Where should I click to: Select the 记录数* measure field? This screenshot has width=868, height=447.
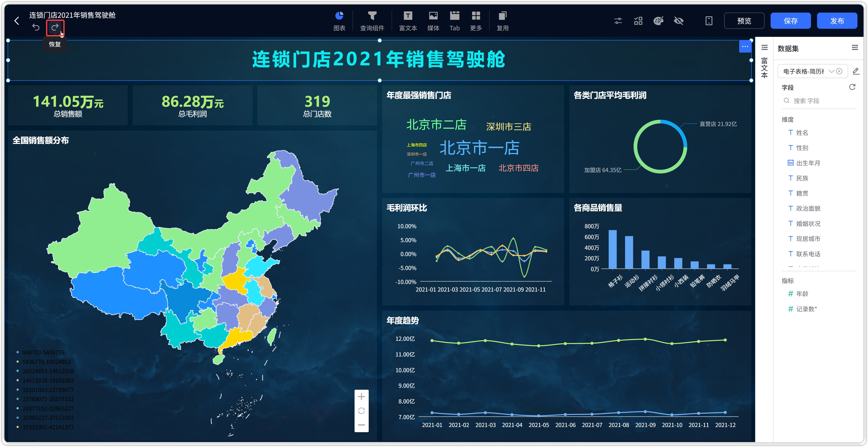click(802, 309)
